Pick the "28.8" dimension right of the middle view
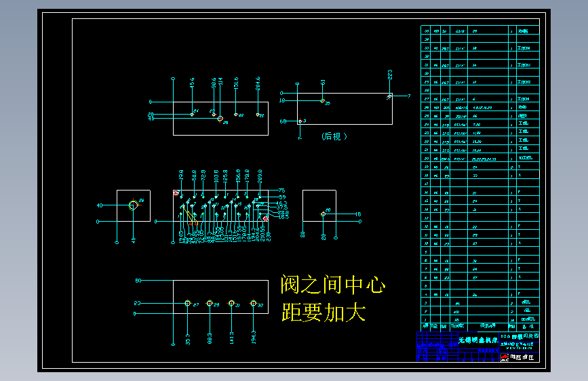 (x=283, y=213)
